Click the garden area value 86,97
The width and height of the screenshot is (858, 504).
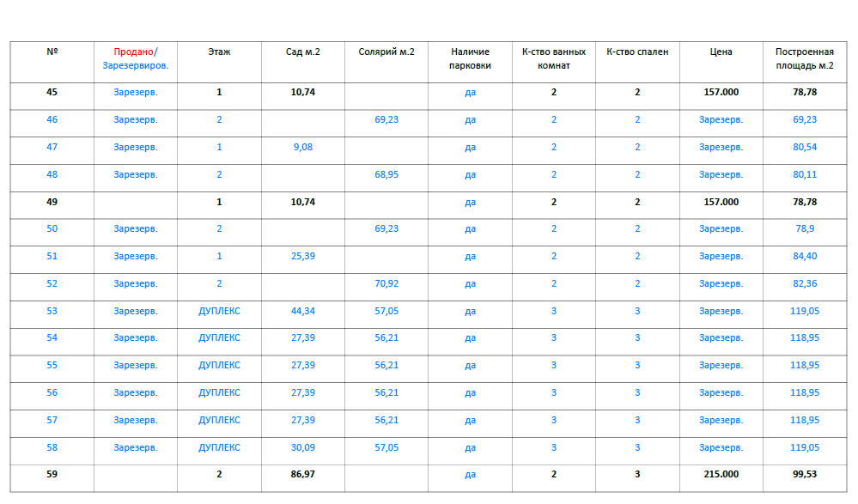(303, 474)
